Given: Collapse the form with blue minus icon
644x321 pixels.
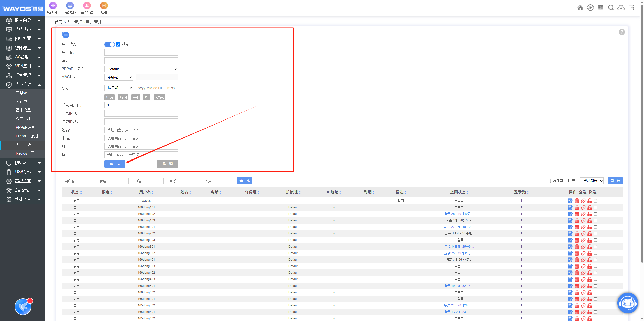Looking at the screenshot, I should pyautogui.click(x=66, y=35).
